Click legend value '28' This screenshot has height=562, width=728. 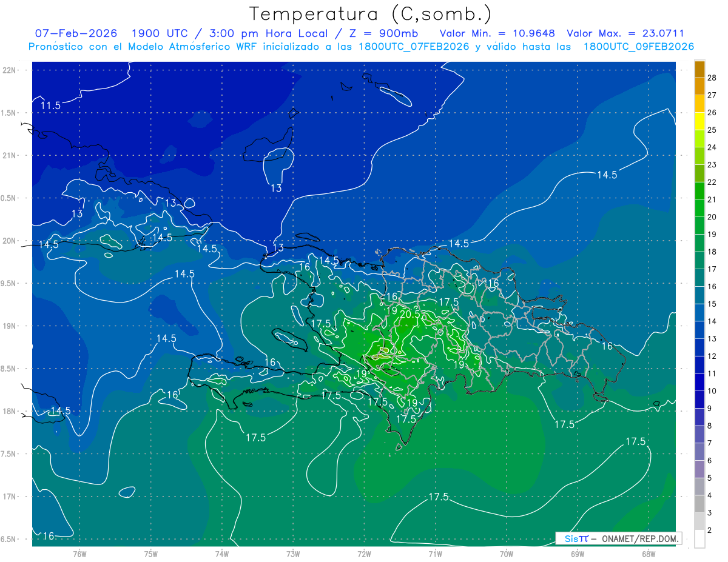coord(712,78)
